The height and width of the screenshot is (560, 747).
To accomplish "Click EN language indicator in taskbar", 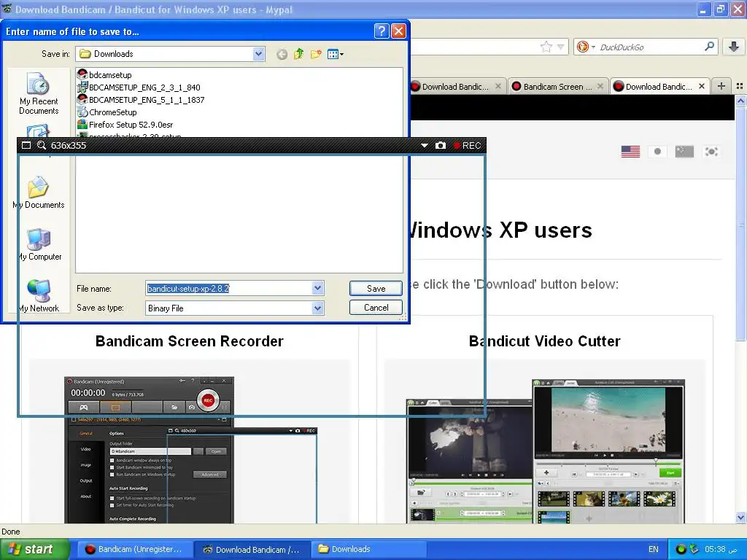I will [653, 549].
